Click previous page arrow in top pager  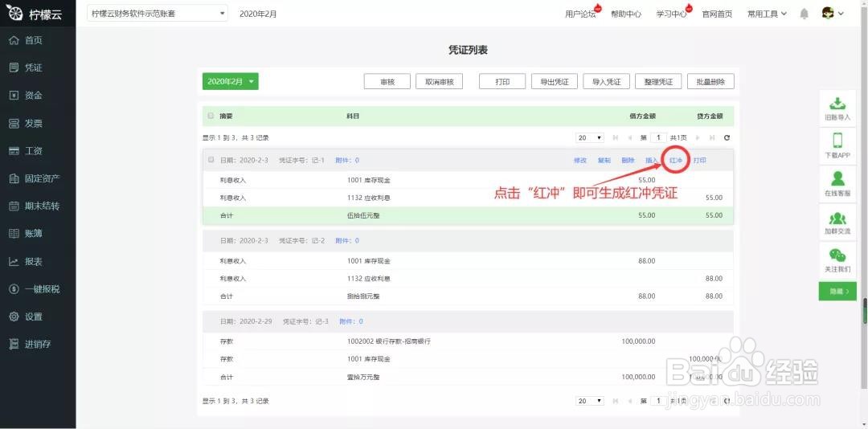630,138
